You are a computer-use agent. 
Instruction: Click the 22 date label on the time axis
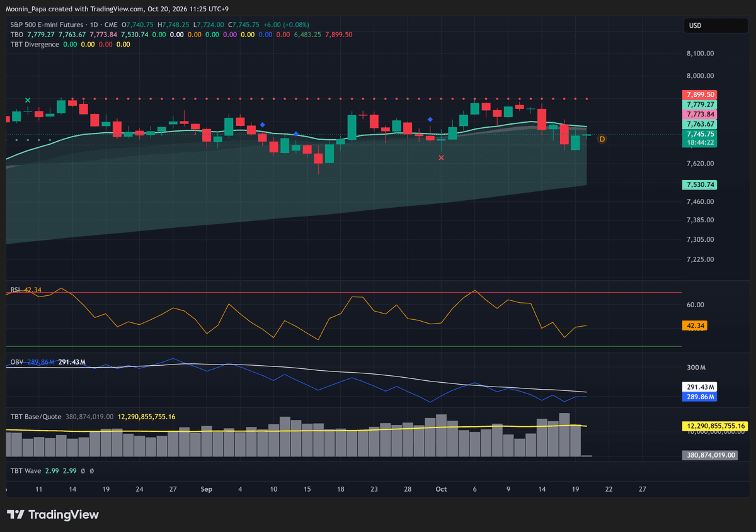click(x=609, y=489)
